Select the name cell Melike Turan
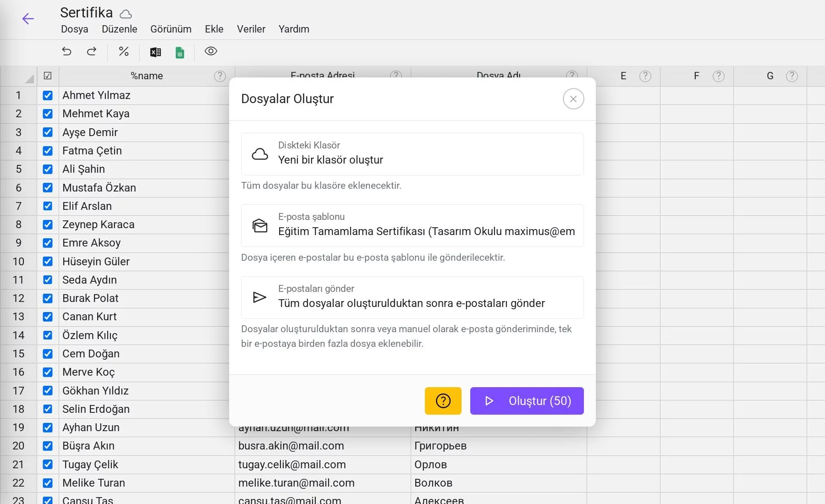Screen dimensions: 825x504 pyautogui.click(x=147, y=483)
